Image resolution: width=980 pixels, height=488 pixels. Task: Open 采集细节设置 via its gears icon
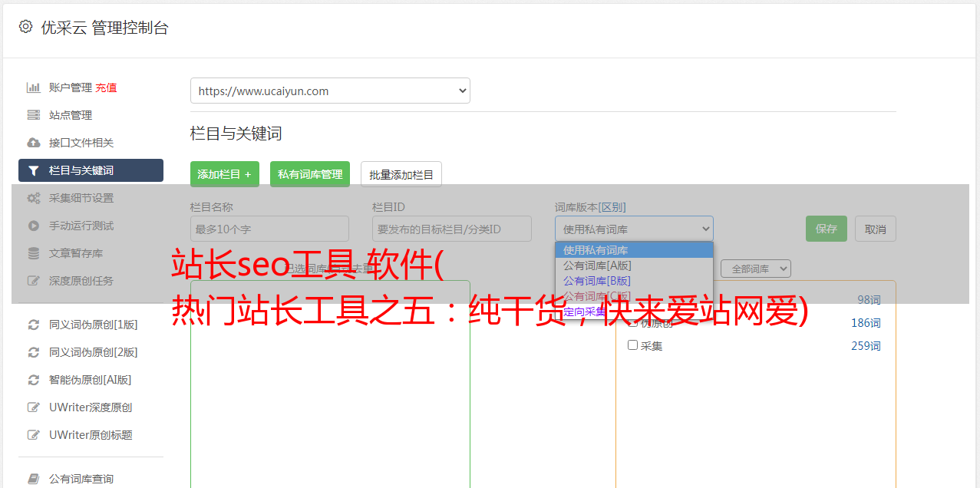click(33, 198)
